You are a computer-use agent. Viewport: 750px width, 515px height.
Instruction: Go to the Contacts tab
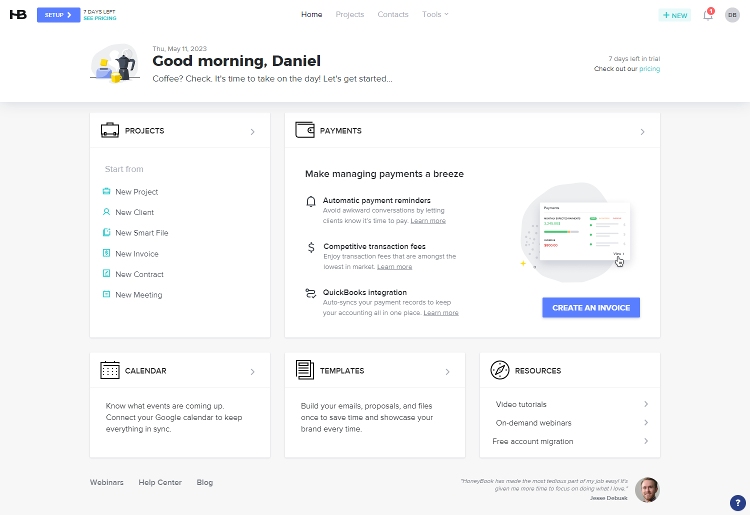(x=393, y=15)
